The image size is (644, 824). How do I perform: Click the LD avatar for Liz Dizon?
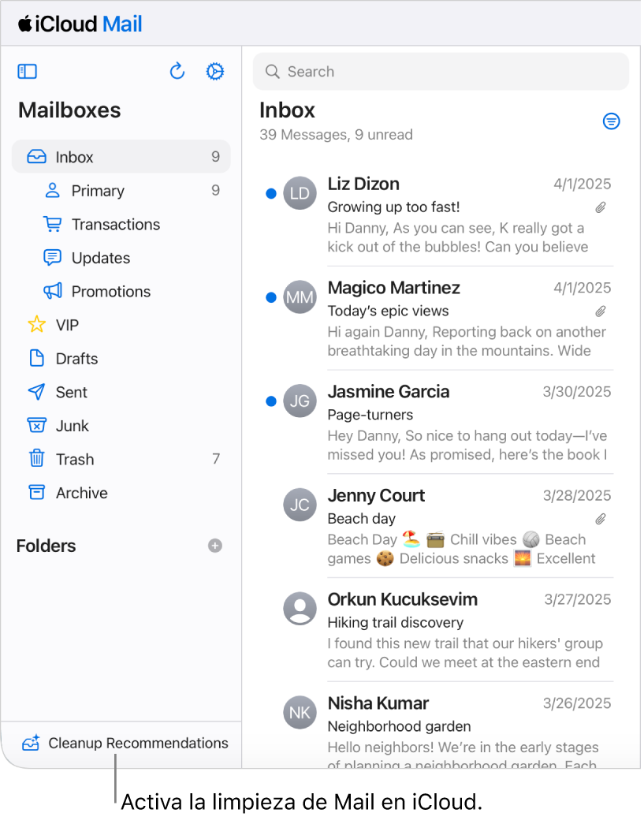click(300, 193)
